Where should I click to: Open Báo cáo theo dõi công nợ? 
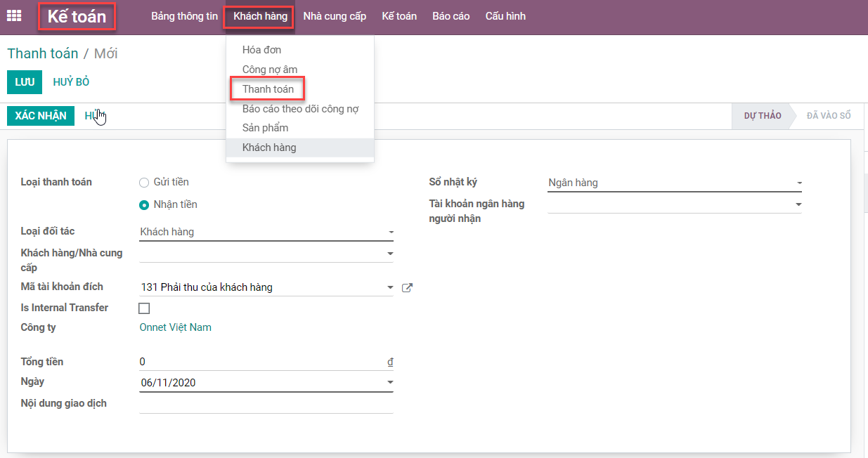(x=300, y=109)
